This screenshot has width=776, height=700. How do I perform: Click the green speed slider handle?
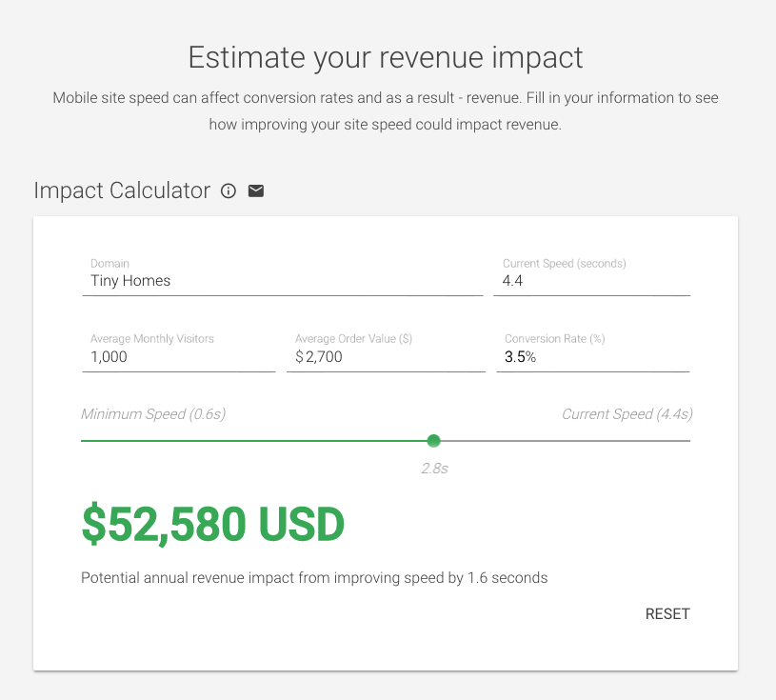coord(433,441)
